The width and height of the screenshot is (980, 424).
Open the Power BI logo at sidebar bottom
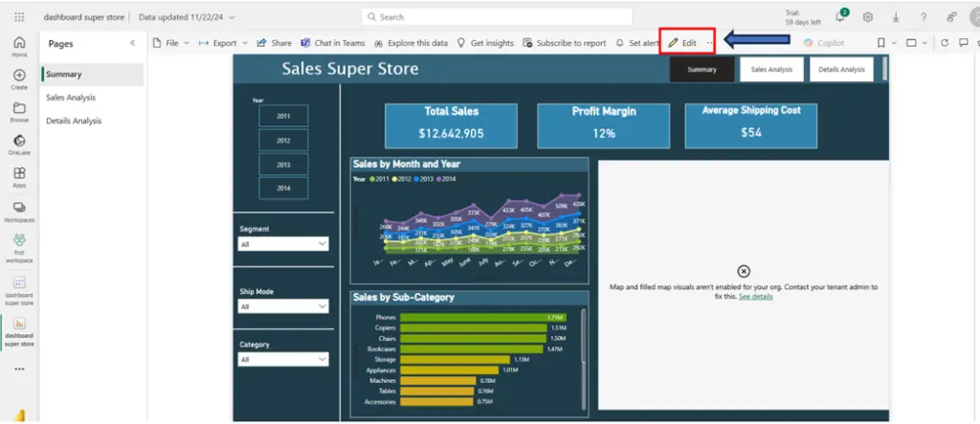(19, 416)
